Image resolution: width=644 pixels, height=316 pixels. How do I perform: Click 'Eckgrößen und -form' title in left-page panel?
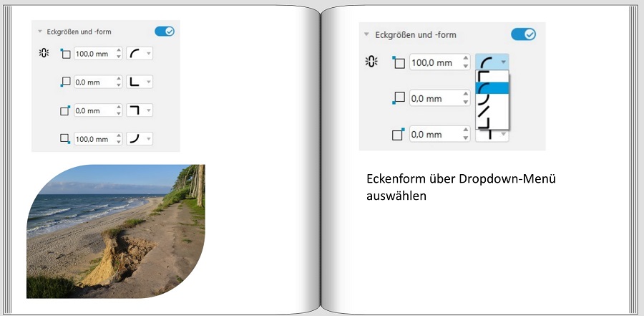pyautogui.click(x=79, y=32)
